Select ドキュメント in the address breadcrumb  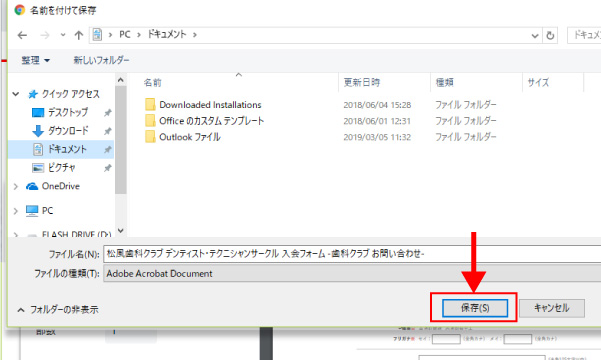click(x=167, y=35)
